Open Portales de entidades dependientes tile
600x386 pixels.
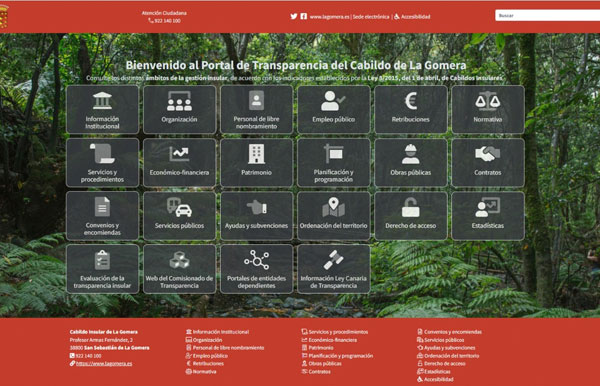coord(256,269)
